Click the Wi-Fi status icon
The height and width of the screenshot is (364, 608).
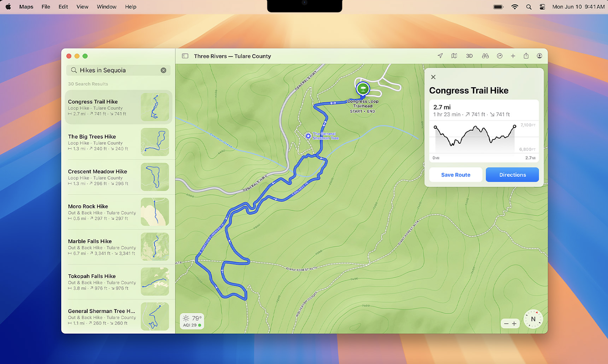tap(515, 7)
